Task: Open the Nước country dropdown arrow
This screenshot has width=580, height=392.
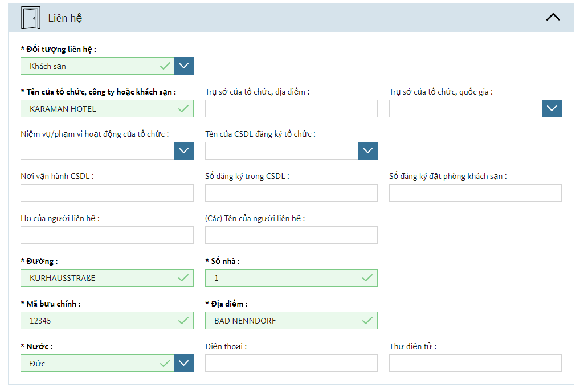Action: click(x=184, y=364)
